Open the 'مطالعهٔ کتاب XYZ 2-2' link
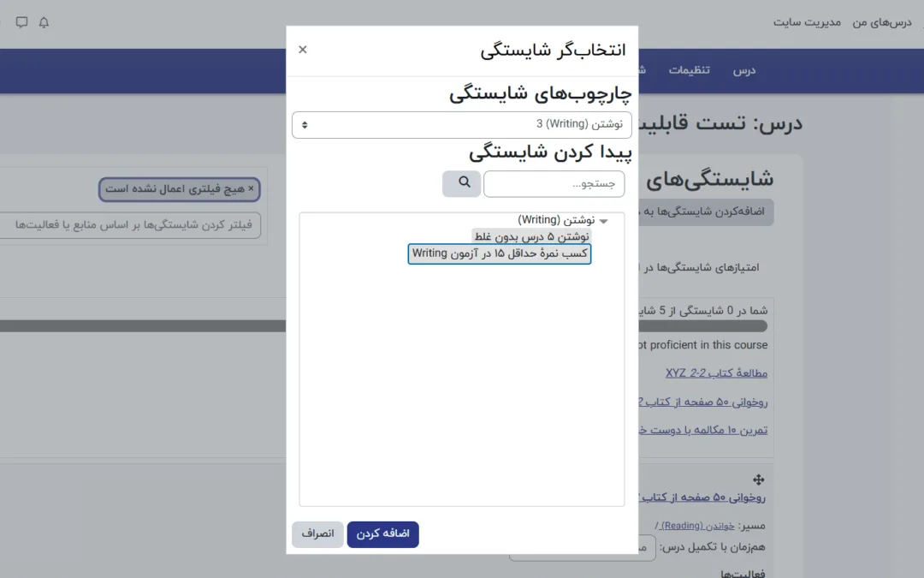Viewport: 924px width, 578px height. click(x=716, y=373)
